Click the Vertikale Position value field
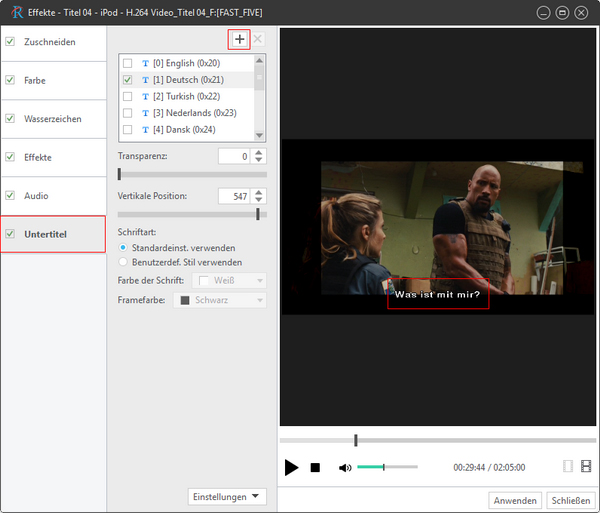 pos(234,196)
